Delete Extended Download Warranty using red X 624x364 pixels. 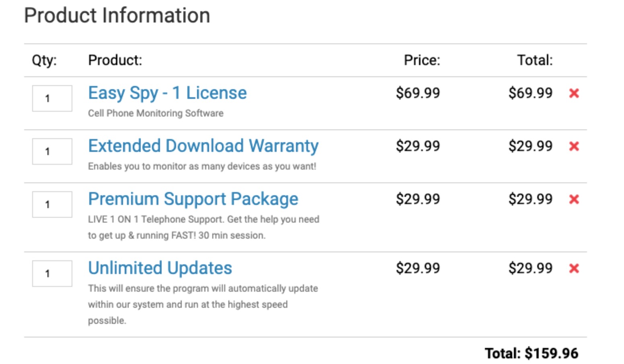click(x=574, y=146)
